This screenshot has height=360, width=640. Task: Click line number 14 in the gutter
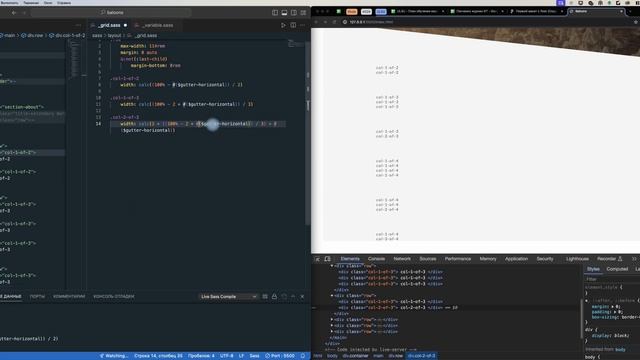pyautogui.click(x=98, y=124)
